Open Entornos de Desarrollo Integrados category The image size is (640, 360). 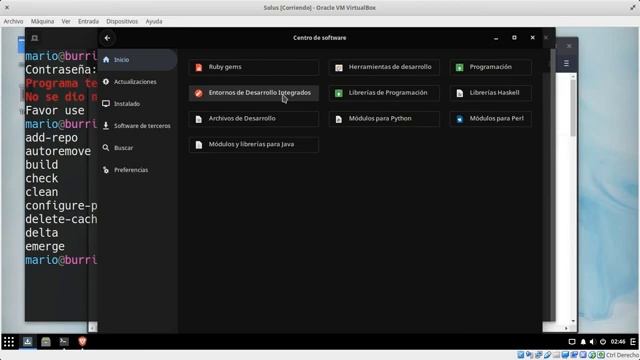pos(253,93)
